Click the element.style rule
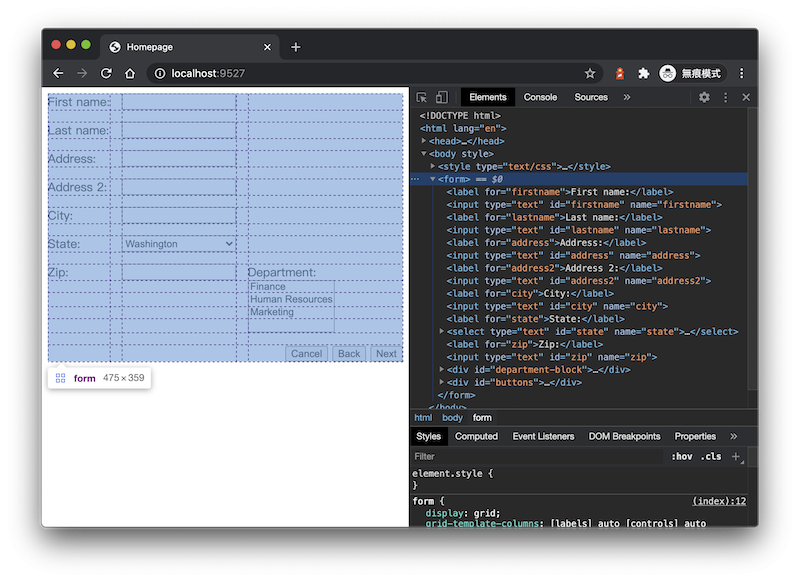This screenshot has height=582, width=800. click(x=453, y=474)
